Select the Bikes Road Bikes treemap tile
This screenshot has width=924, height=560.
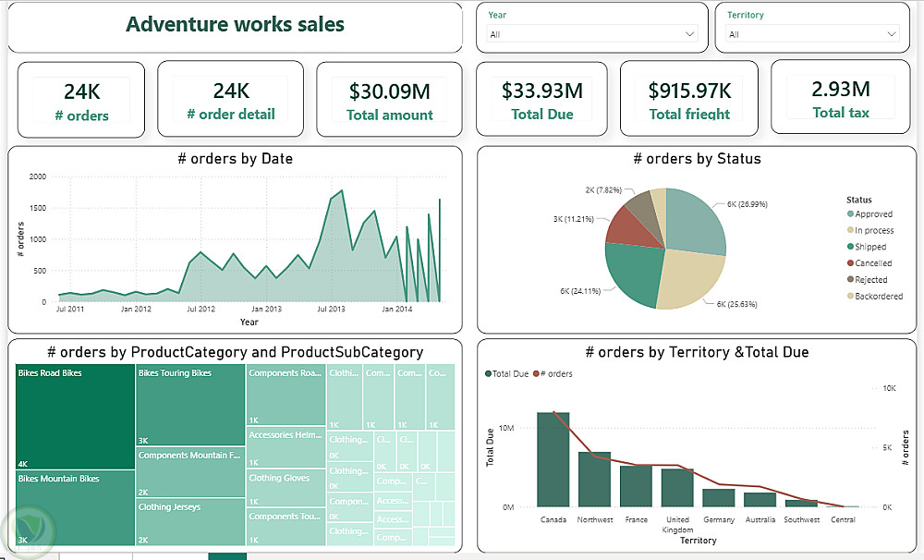pyautogui.click(x=75, y=418)
